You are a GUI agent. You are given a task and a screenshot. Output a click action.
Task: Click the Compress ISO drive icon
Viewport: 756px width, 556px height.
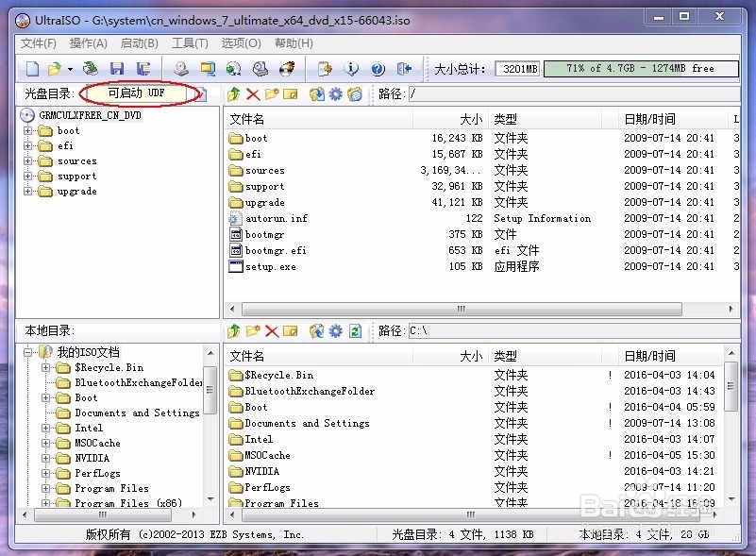click(x=260, y=69)
